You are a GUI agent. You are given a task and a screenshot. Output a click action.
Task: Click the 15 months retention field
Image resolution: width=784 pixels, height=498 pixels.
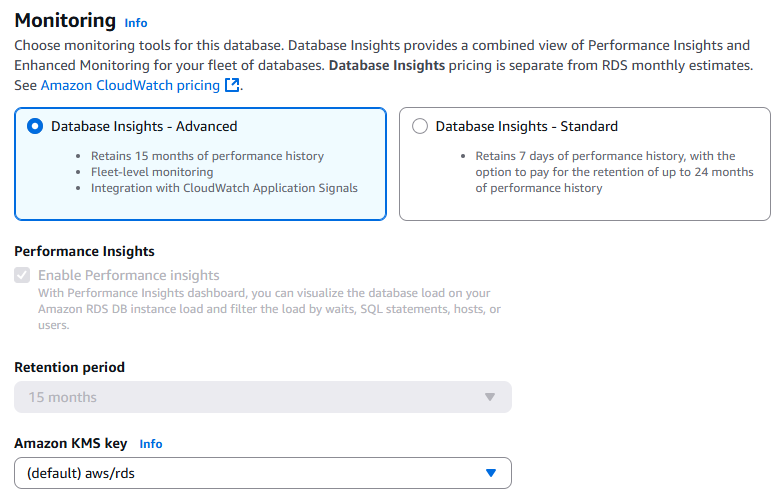point(250,397)
